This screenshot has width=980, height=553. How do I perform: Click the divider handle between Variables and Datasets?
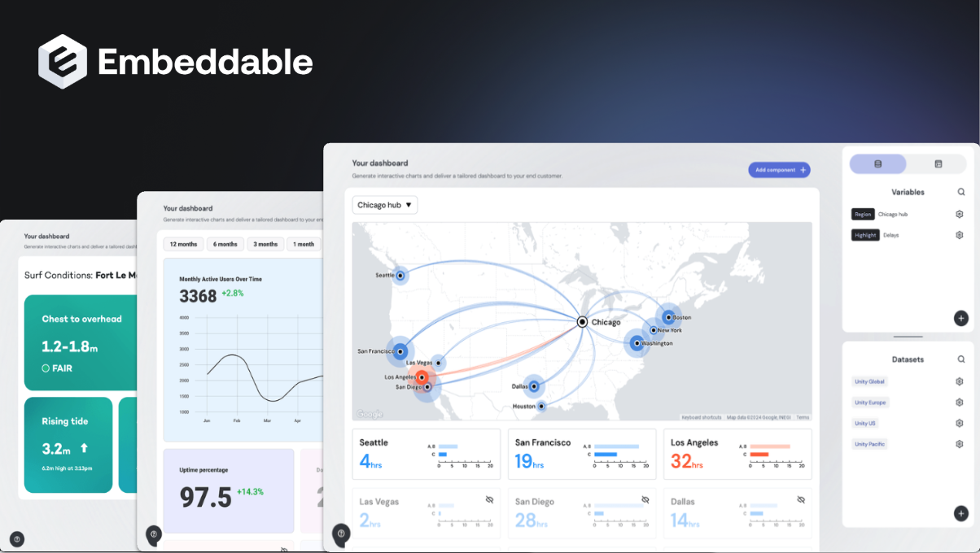(908, 337)
